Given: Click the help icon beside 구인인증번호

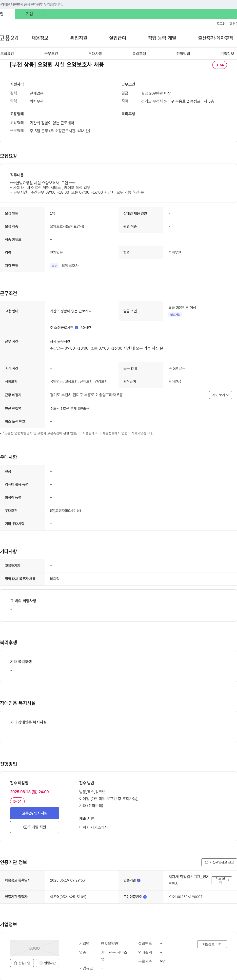Looking at the screenshot, I should point(145,897).
